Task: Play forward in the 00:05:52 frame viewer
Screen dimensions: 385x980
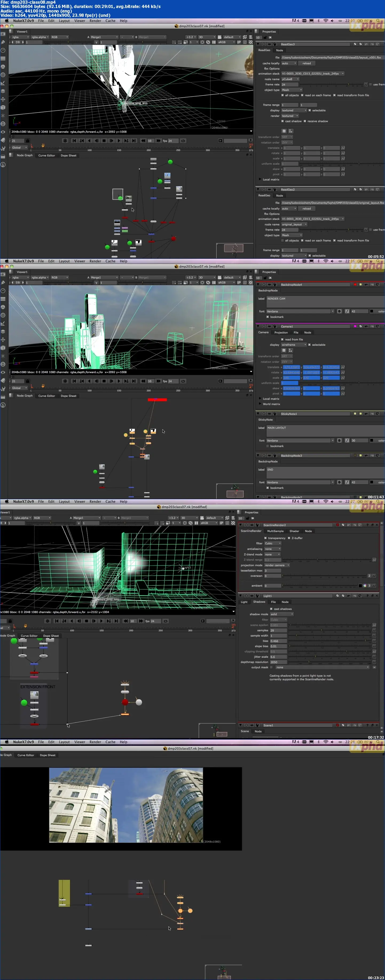Action: click(x=119, y=141)
